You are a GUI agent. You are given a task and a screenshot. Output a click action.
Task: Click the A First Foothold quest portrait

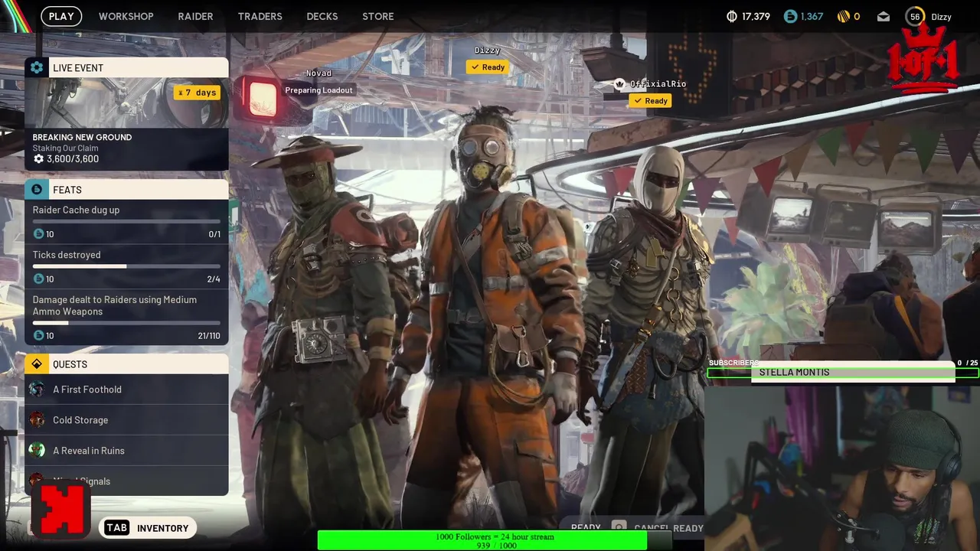(37, 390)
